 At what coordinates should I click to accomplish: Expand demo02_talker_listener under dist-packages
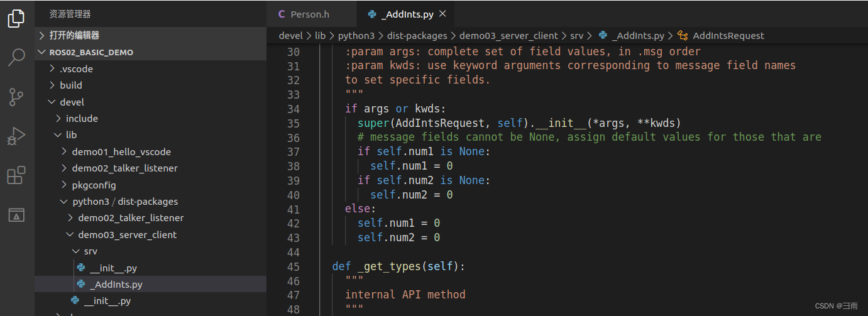(150, 217)
